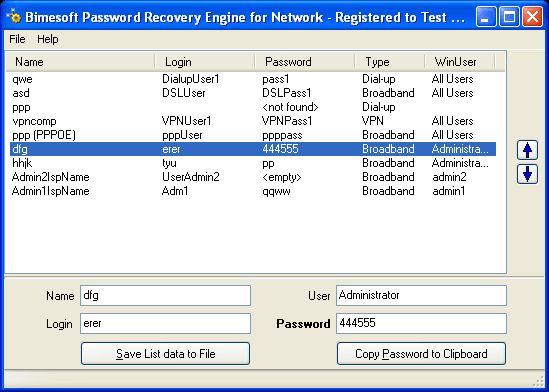The width and height of the screenshot is (549, 392).
Task: Click Copy Password to Clipboard button
Action: (x=421, y=354)
